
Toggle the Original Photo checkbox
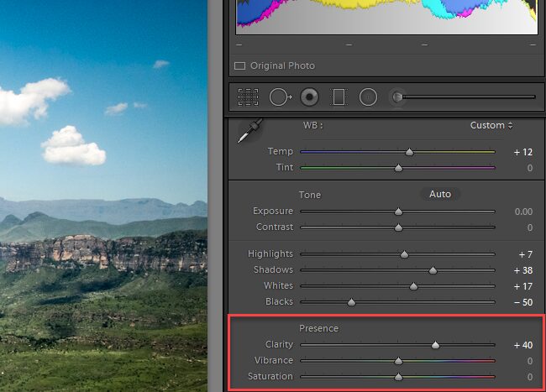(x=239, y=65)
